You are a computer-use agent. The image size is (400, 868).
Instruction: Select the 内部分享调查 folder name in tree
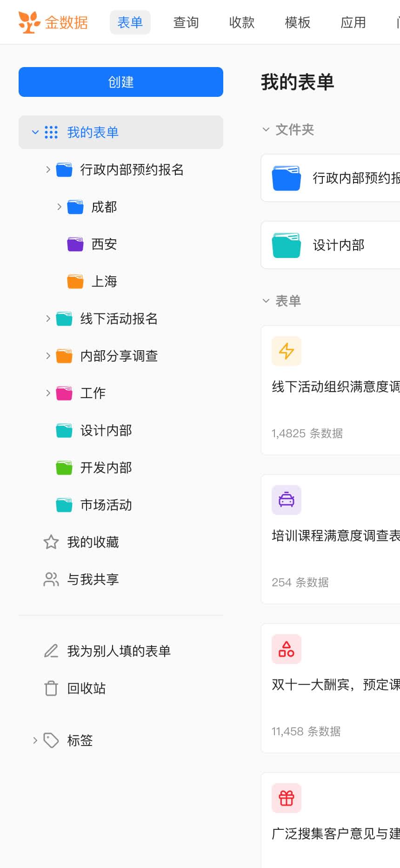(119, 356)
